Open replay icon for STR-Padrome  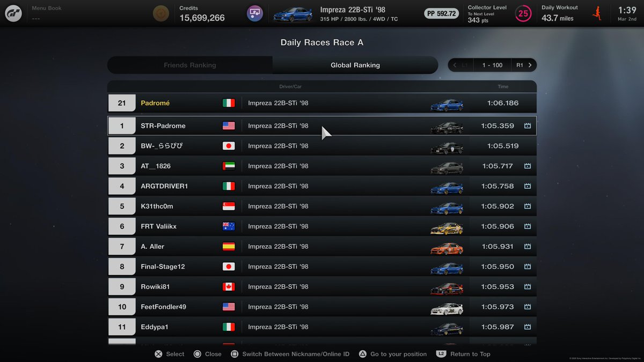[528, 126]
